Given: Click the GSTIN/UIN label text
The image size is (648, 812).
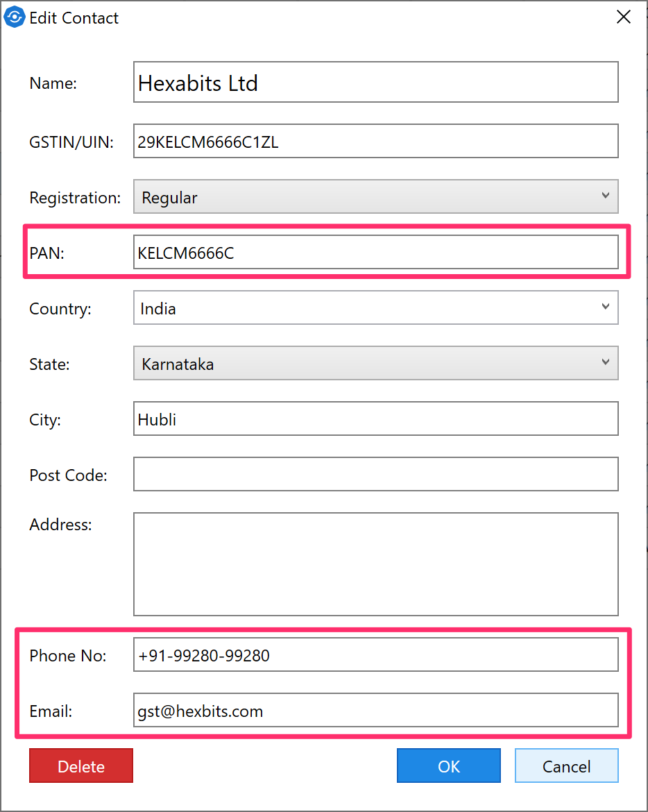Looking at the screenshot, I should point(71,142).
